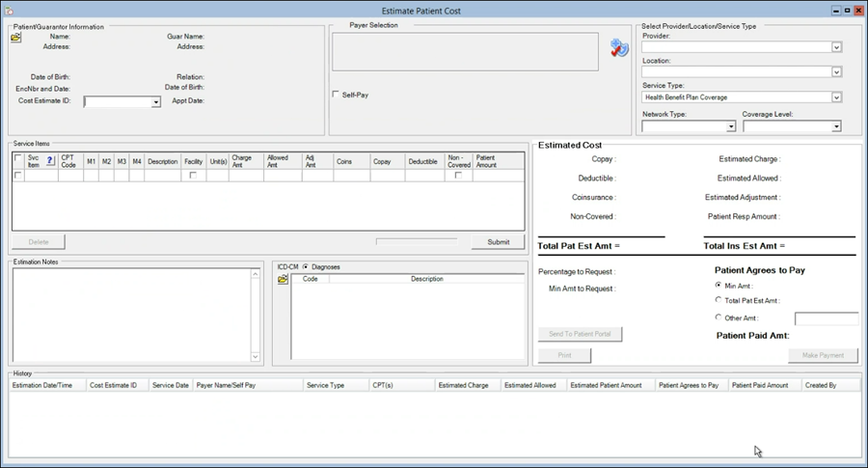Viewport: 868px width, 468px height.
Task: Click the progress bar beside Submit
Action: [x=417, y=241]
